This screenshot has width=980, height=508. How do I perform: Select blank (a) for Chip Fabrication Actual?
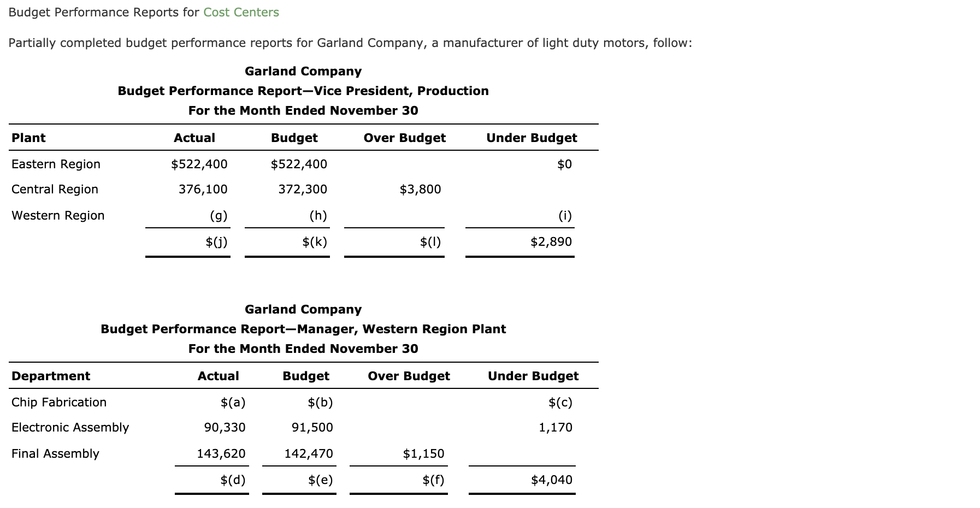pyautogui.click(x=233, y=403)
